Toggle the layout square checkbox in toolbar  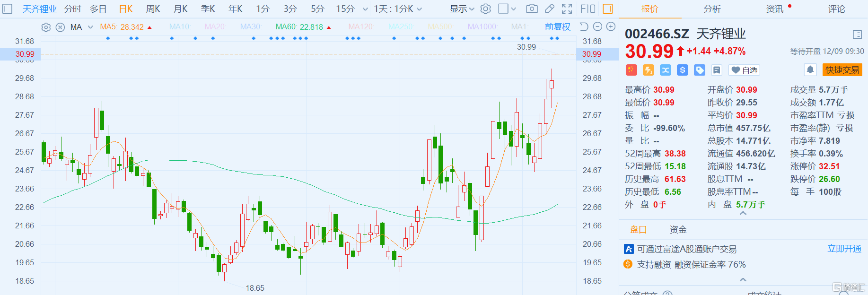point(503,9)
